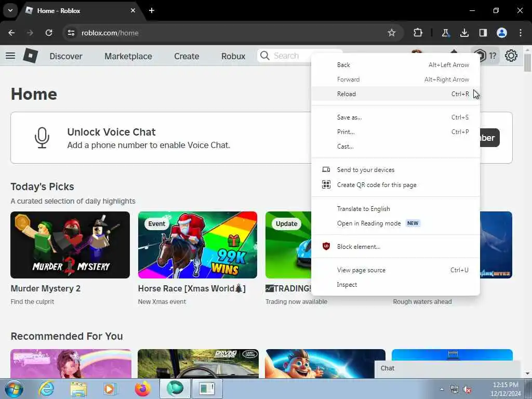
Task: Click the page vertical scrollbar thumb
Action: pos(527,62)
